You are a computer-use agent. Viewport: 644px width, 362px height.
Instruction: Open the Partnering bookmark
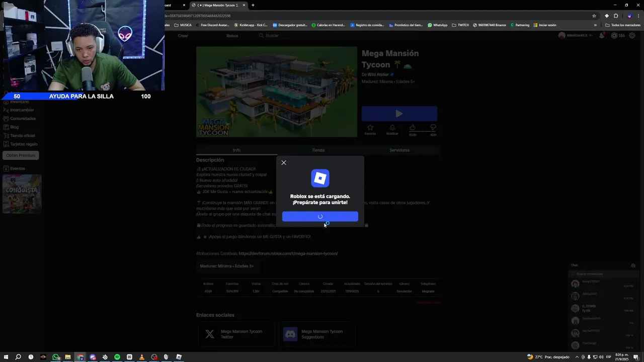tap(520, 25)
